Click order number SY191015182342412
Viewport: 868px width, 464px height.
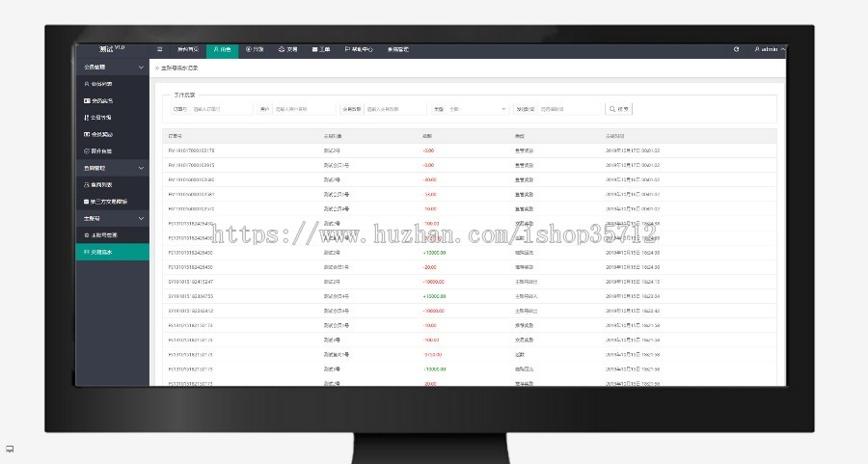click(190, 311)
